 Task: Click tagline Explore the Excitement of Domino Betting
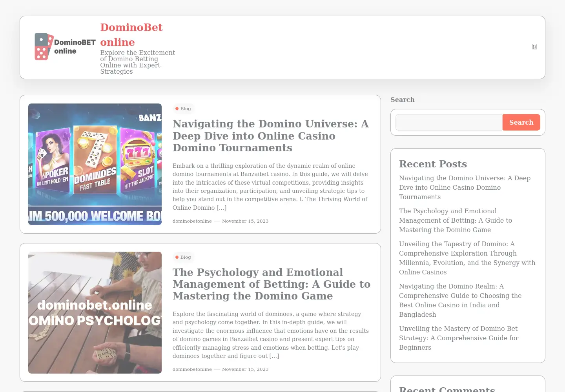coord(138,62)
